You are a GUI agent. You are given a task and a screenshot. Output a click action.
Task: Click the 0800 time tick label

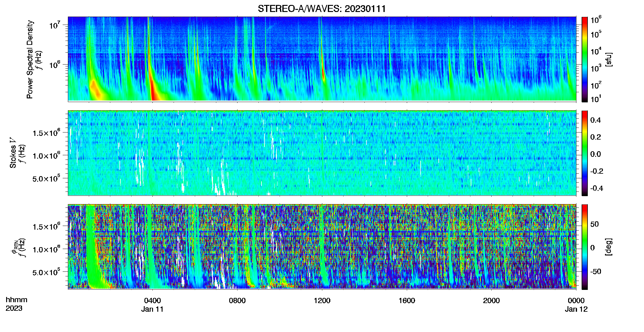click(237, 300)
